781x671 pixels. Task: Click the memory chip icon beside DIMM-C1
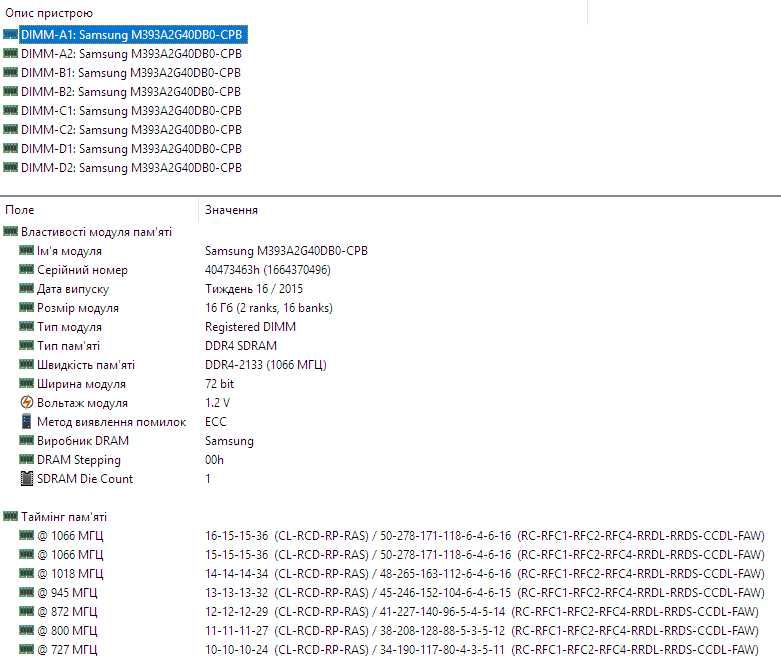coord(10,110)
